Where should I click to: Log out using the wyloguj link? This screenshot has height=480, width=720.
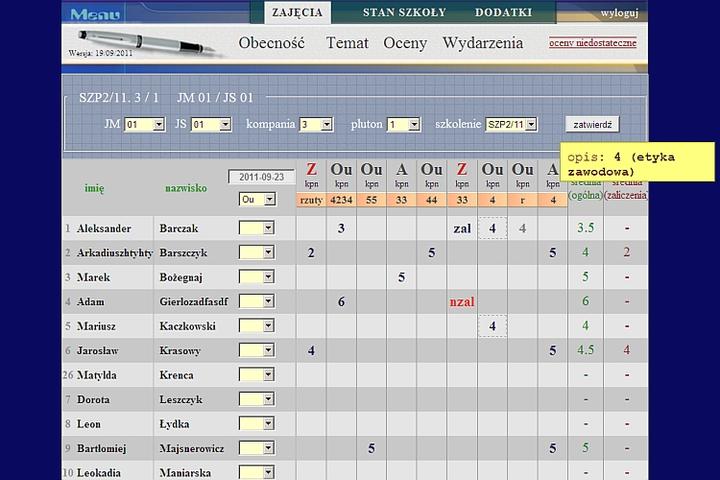(x=619, y=13)
